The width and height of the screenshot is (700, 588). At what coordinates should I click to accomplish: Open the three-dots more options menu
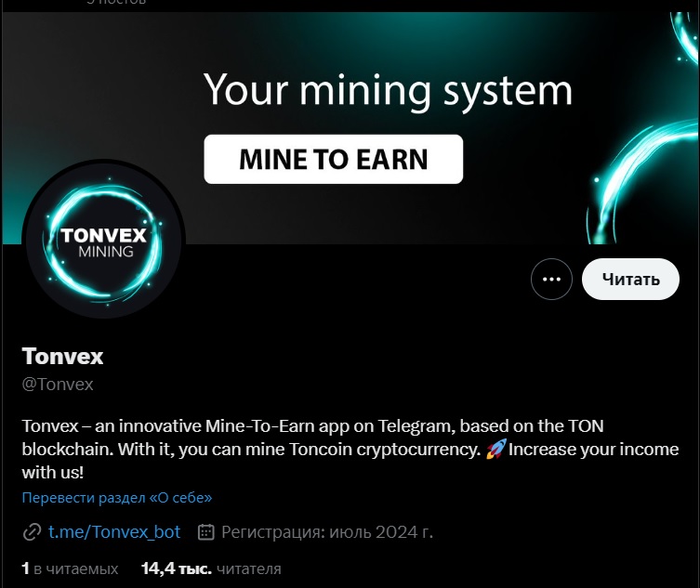(551, 280)
